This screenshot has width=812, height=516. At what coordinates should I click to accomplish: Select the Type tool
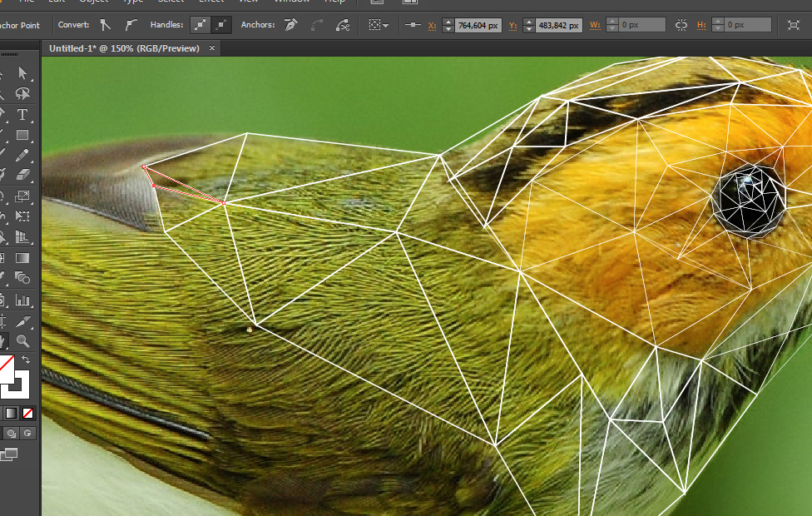pyautogui.click(x=22, y=114)
